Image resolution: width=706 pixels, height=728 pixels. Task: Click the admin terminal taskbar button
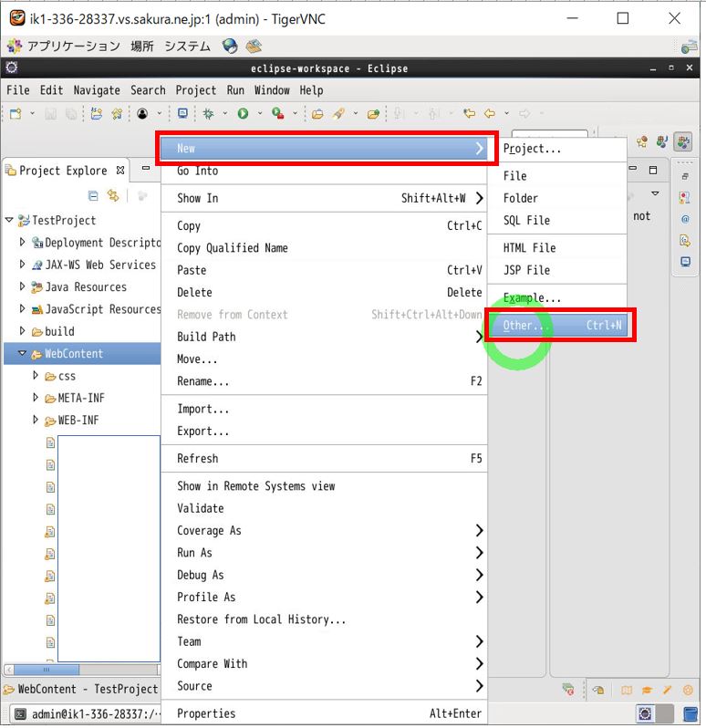pyautogui.click(x=87, y=714)
